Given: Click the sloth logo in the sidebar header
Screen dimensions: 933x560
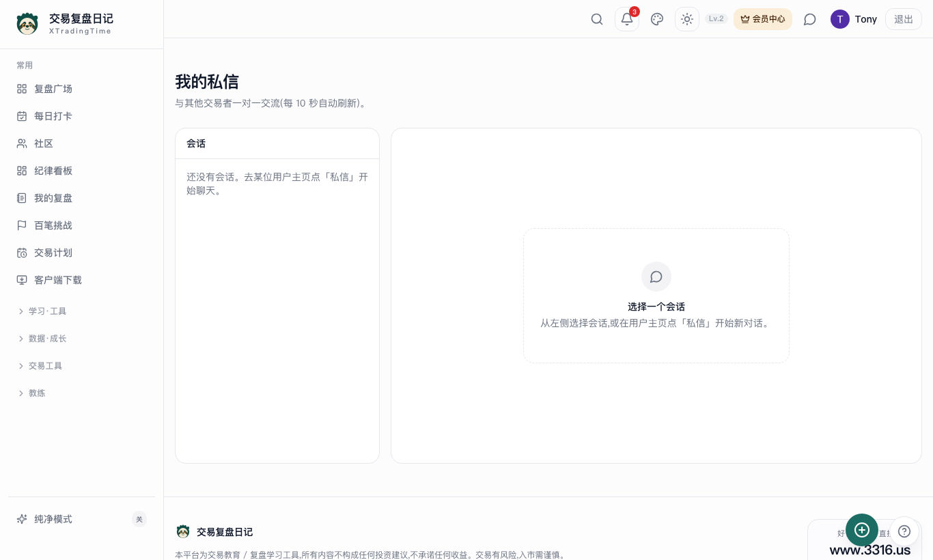Looking at the screenshot, I should 27,24.
